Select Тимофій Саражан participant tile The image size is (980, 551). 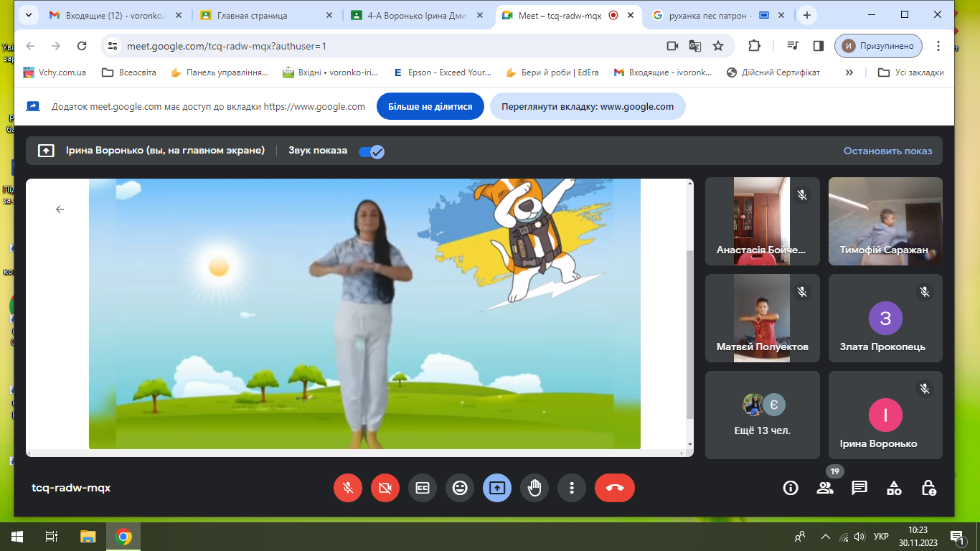point(885,222)
